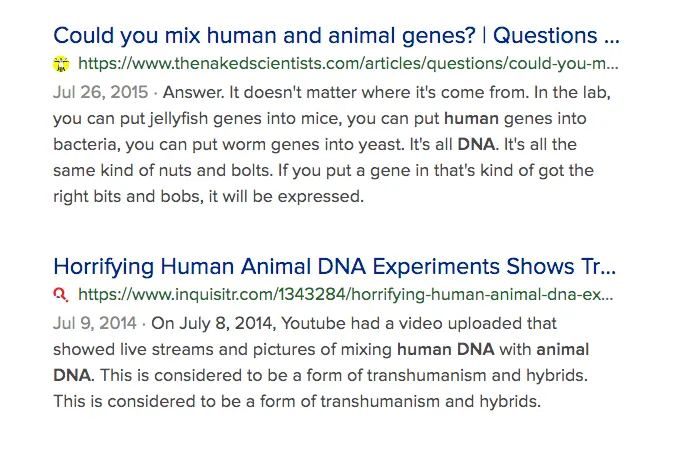Click bold "human" in the first snippet
Viewport: 681px width, 461px height.
[471, 118]
